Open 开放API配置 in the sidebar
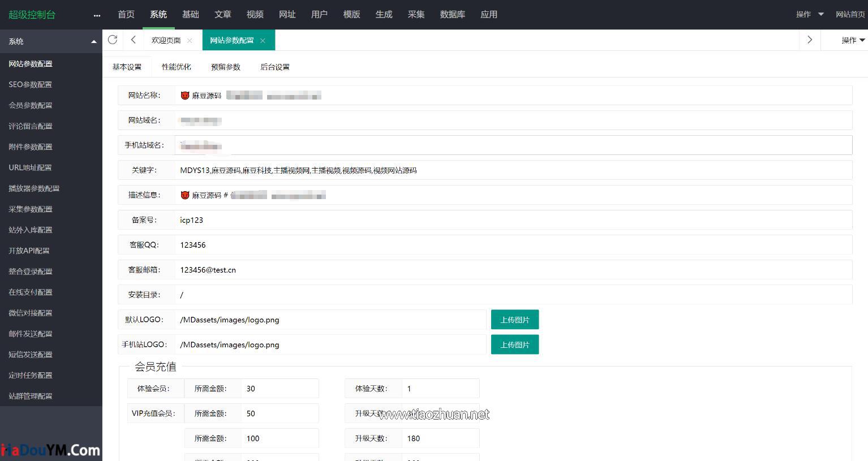Image resolution: width=868 pixels, height=461 pixels. click(29, 251)
